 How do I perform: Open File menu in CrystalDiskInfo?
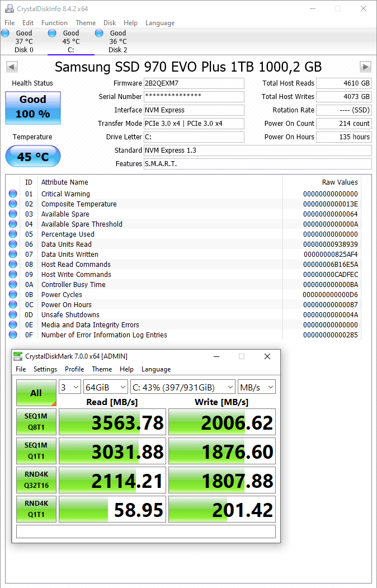pos(10,23)
